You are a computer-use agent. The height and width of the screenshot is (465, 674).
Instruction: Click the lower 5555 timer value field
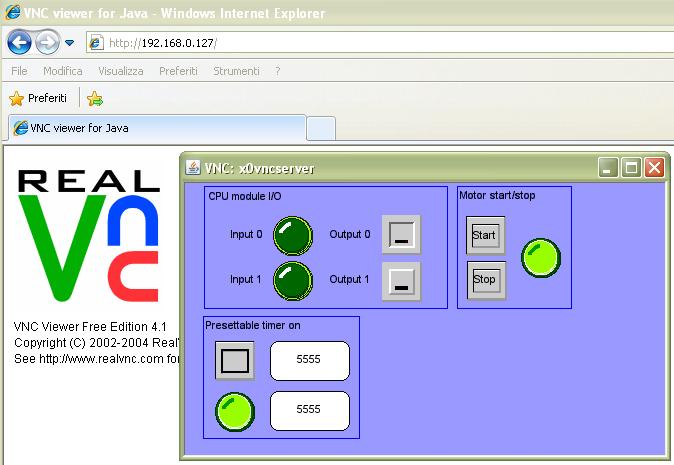point(310,410)
